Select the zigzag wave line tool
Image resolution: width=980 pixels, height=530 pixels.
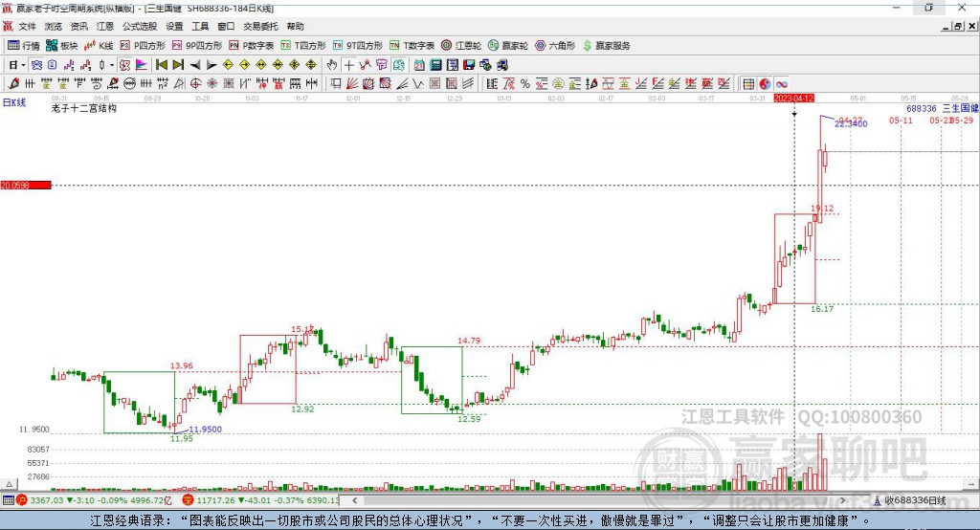(417, 84)
